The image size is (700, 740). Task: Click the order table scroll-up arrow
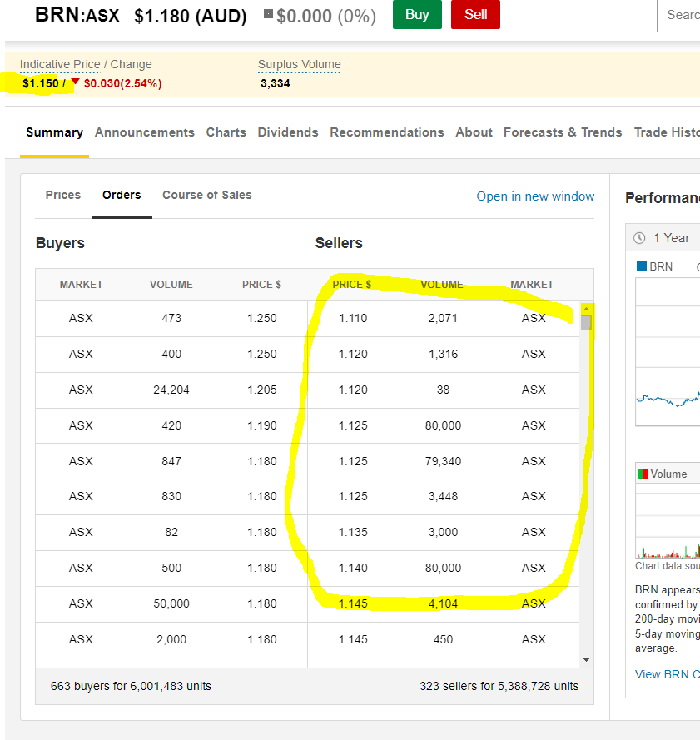point(587,309)
